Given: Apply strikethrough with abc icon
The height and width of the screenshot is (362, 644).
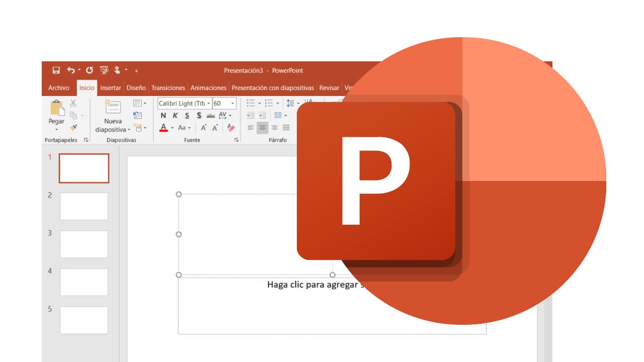Looking at the screenshot, I should click(212, 115).
